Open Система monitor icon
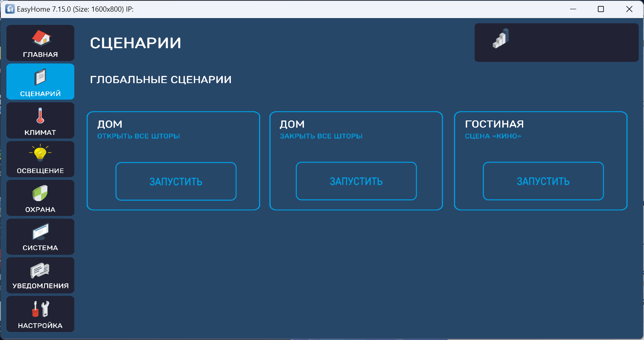Screen dimensions: 644x340 [x=40, y=232]
